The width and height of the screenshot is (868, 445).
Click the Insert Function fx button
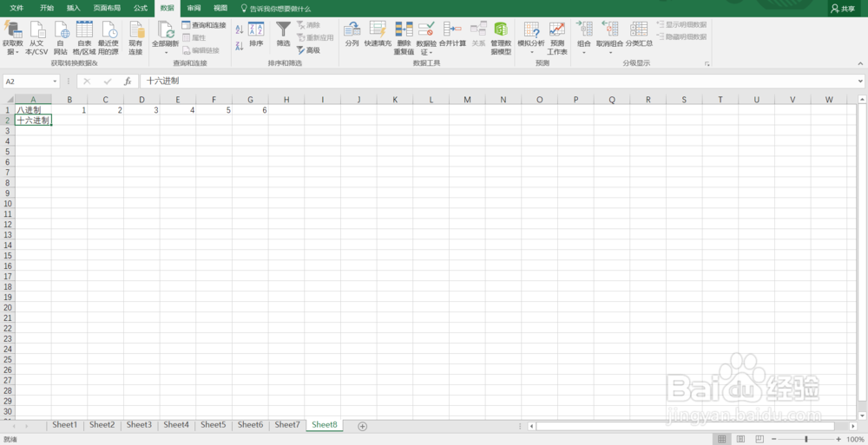coord(128,82)
